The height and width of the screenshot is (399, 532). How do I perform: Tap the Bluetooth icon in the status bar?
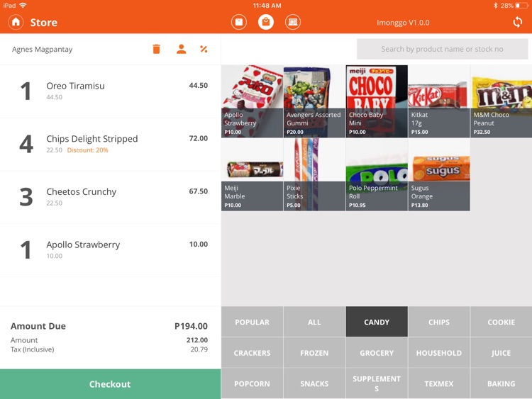coord(495,6)
